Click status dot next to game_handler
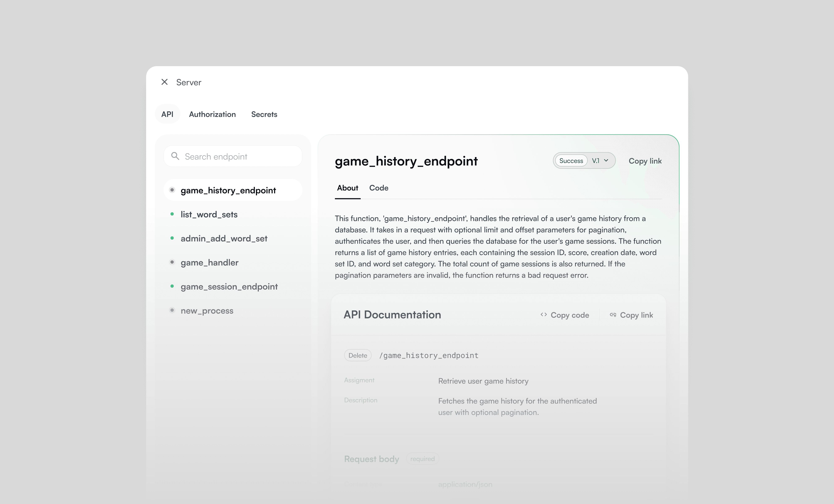This screenshot has height=504, width=834. [172, 262]
